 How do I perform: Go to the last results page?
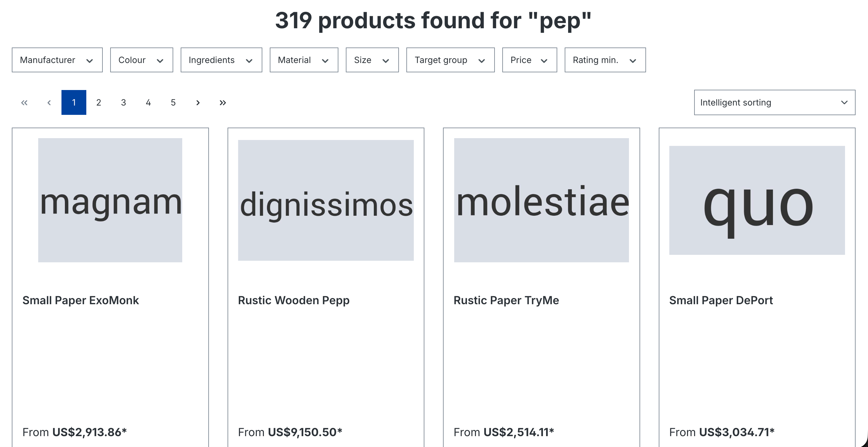tap(222, 102)
